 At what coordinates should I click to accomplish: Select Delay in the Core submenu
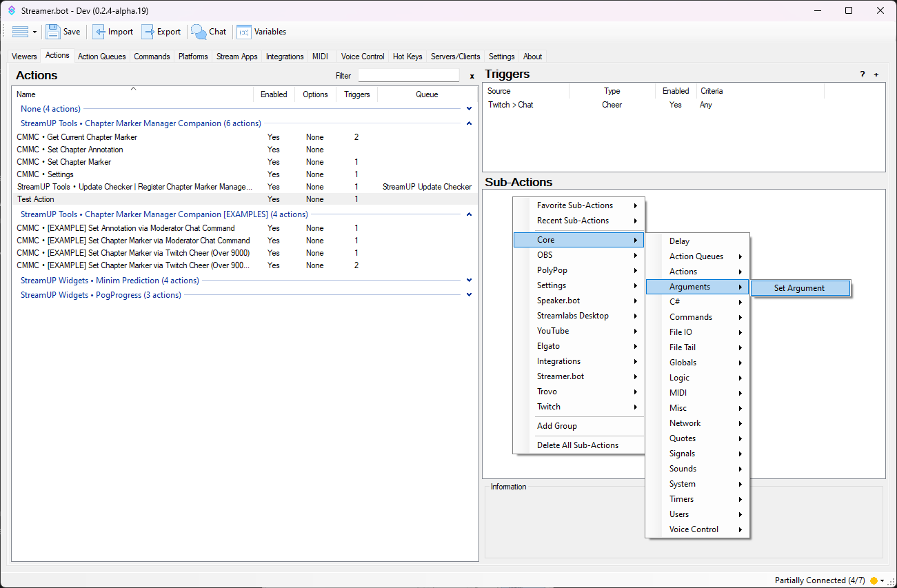coord(697,241)
